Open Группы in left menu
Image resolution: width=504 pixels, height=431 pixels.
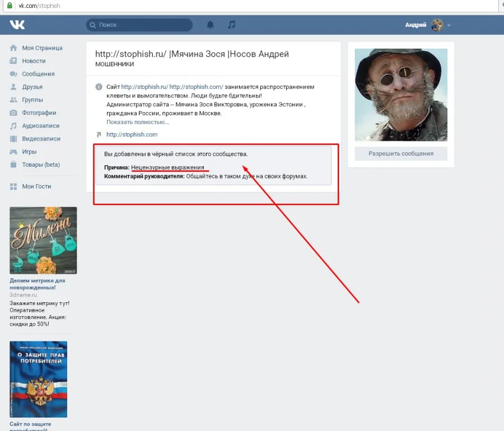(32, 100)
